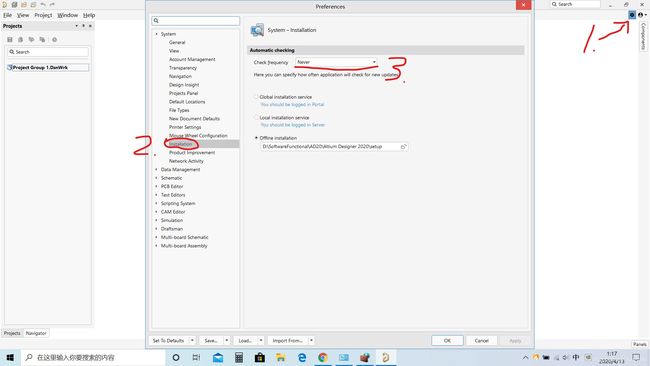The width and height of the screenshot is (650, 366).
Task: Open the Import From dropdown arrow
Action: [x=311, y=340]
